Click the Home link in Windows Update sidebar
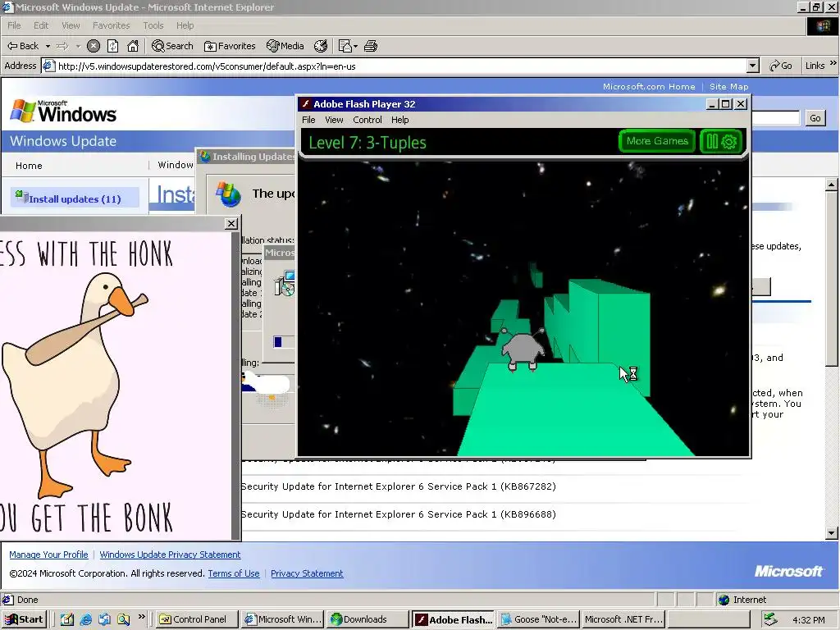 pyautogui.click(x=29, y=166)
